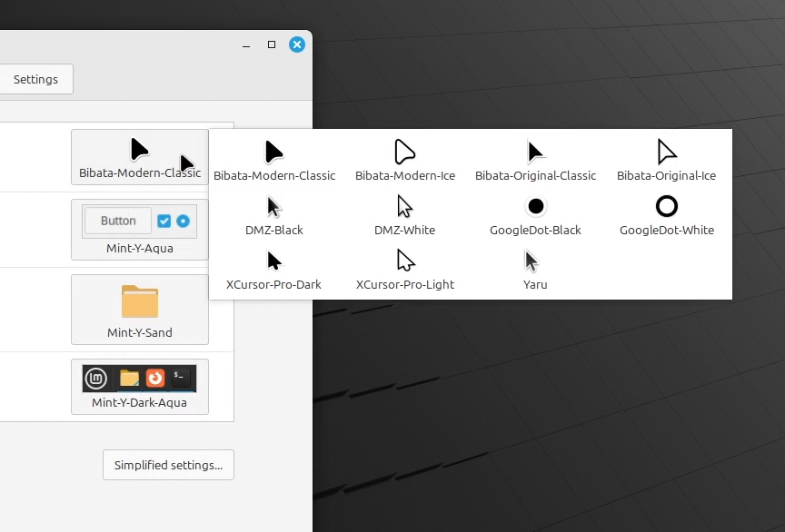Select the GoogleDot-White cursor theme
The width and height of the screenshot is (785, 532).
click(x=666, y=215)
